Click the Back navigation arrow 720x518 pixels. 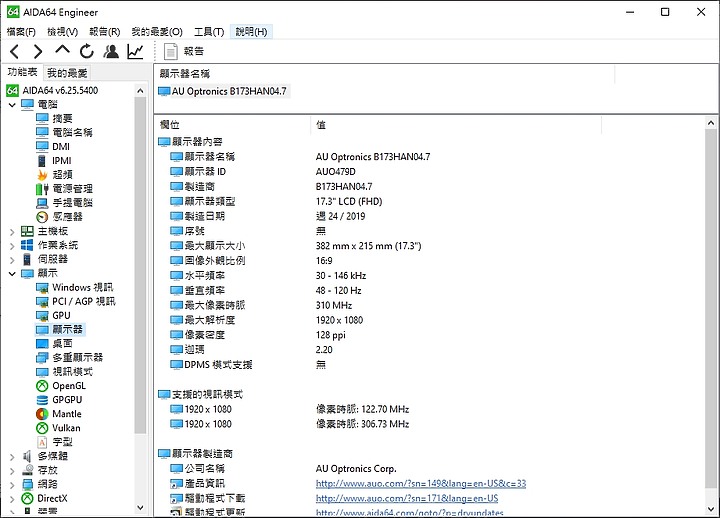point(14,51)
